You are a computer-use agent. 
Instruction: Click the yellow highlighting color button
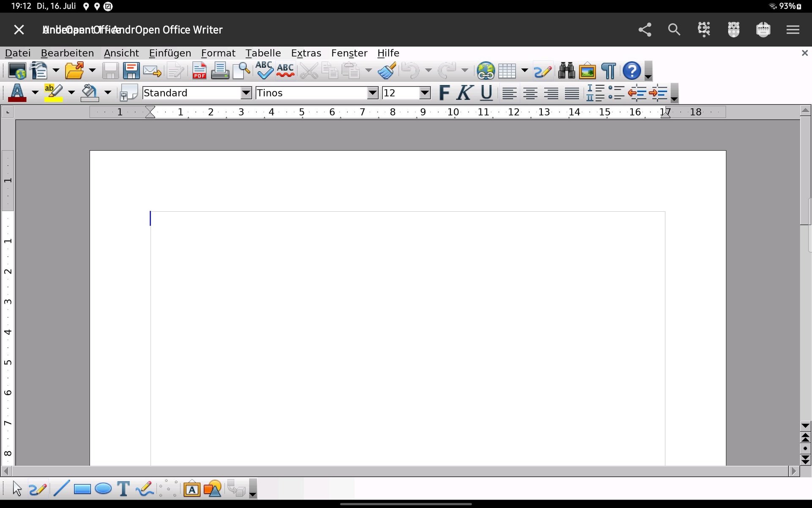point(53,93)
